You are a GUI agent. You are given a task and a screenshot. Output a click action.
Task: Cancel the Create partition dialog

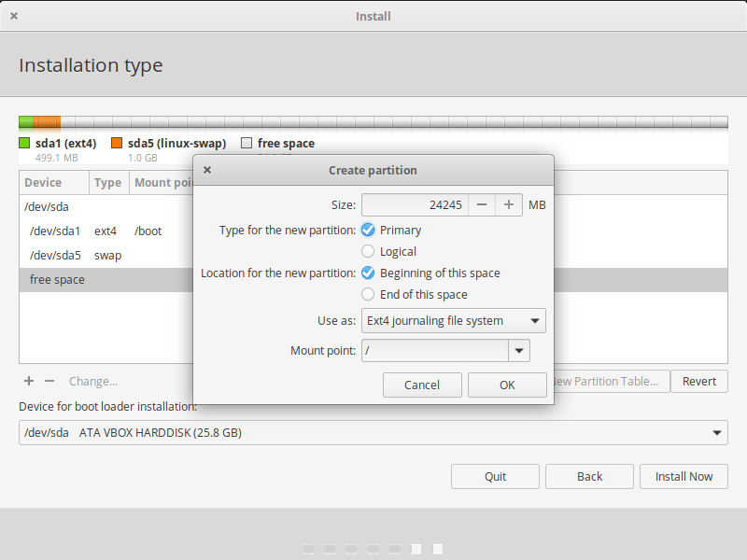(x=422, y=385)
